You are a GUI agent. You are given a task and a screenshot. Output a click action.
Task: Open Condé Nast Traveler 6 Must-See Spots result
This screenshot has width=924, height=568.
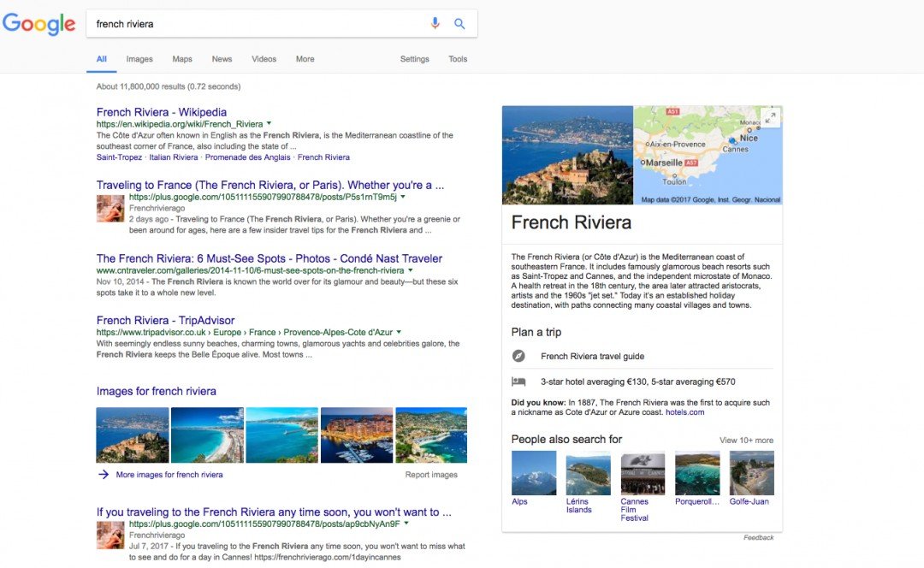pos(269,258)
